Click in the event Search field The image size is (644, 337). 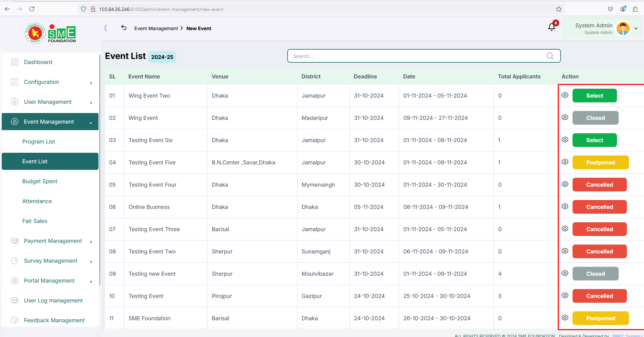point(424,56)
